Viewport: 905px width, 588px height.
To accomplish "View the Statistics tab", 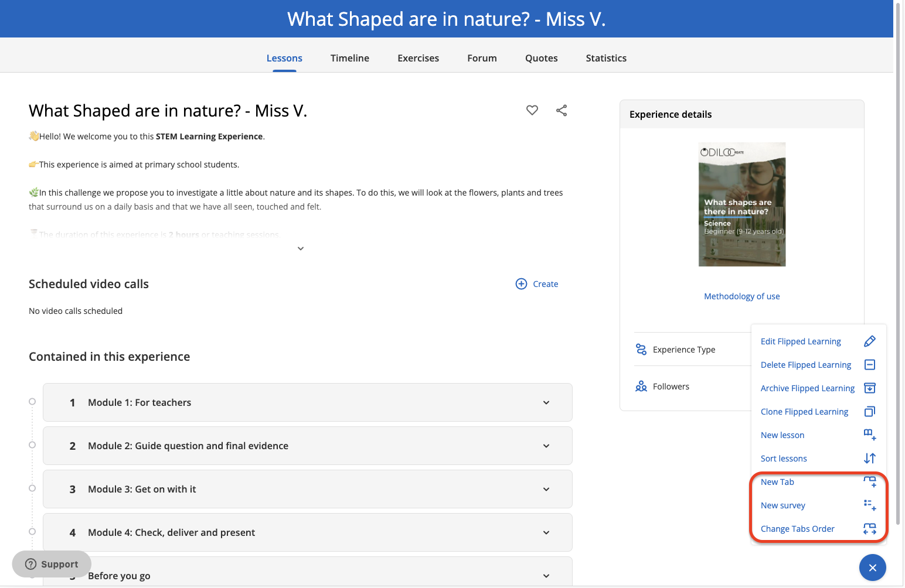I will 606,58.
